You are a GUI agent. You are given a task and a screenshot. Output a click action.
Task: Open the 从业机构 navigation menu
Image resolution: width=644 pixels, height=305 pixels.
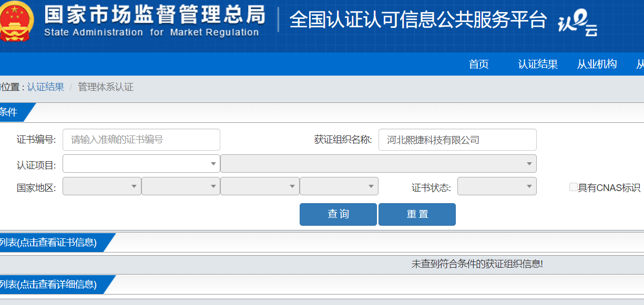click(x=597, y=64)
